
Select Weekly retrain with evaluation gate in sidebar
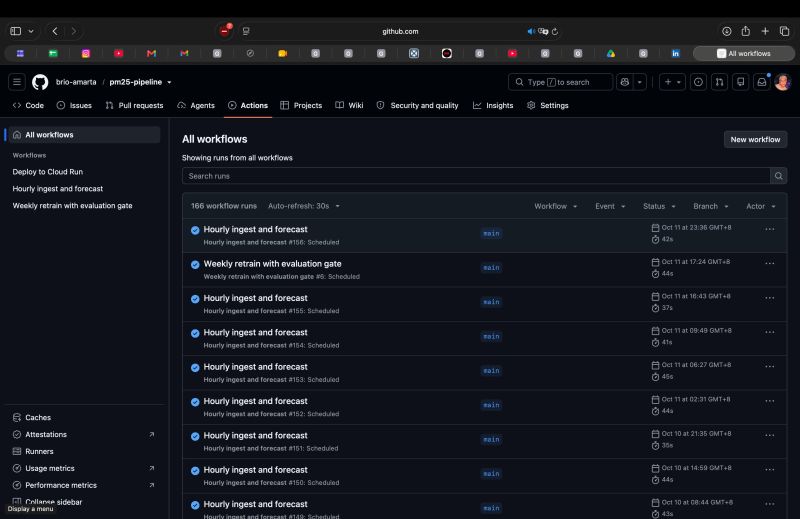(x=72, y=206)
